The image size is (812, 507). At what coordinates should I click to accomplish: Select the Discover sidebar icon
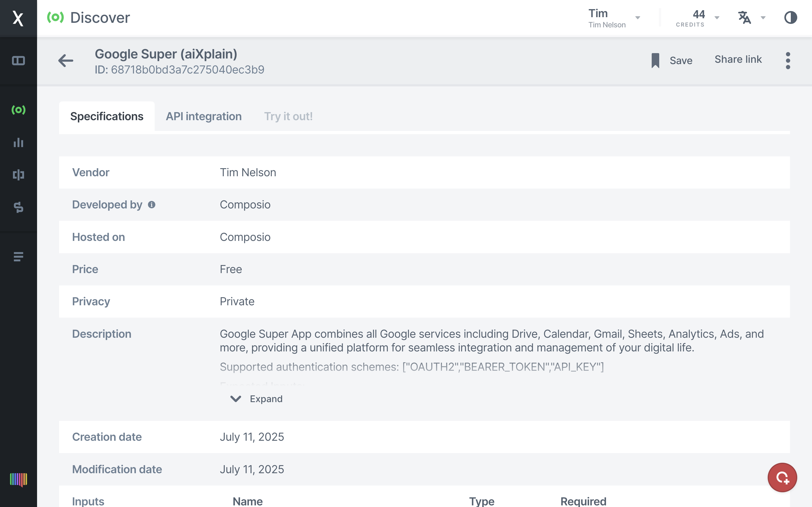(x=18, y=110)
